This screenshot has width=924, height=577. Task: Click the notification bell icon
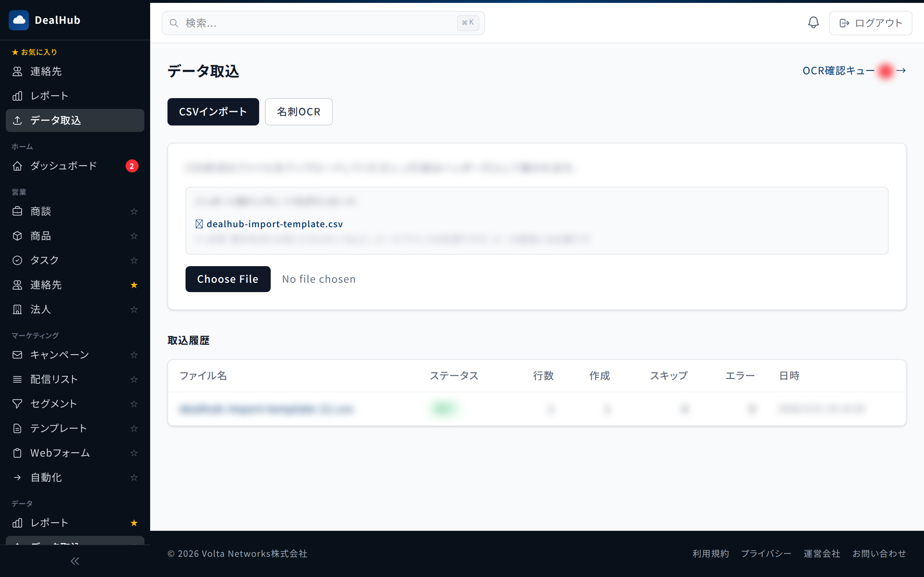813,22
